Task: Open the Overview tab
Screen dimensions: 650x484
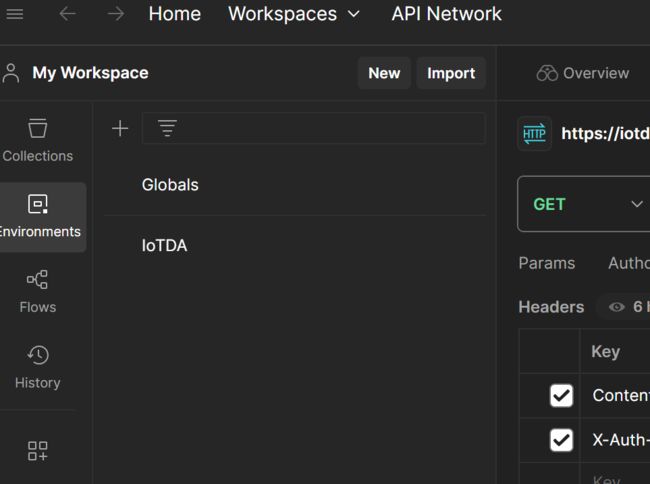Action: pyautogui.click(x=582, y=73)
